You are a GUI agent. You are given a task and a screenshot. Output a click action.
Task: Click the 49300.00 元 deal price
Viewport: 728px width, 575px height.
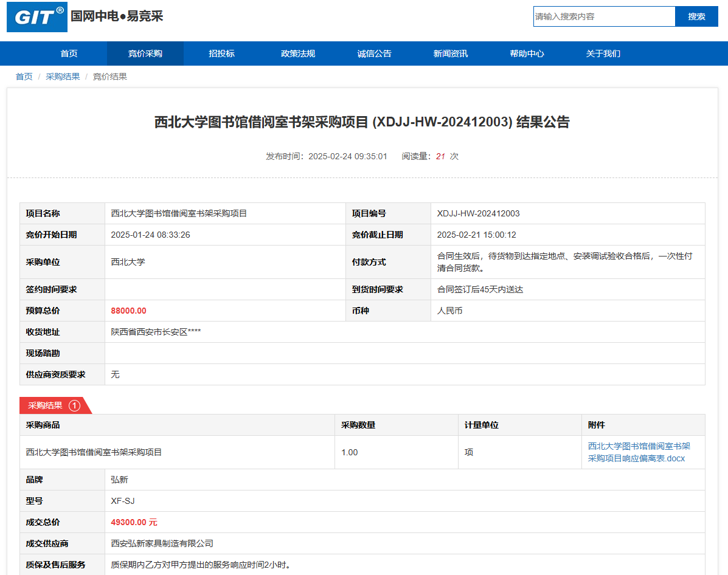point(134,522)
